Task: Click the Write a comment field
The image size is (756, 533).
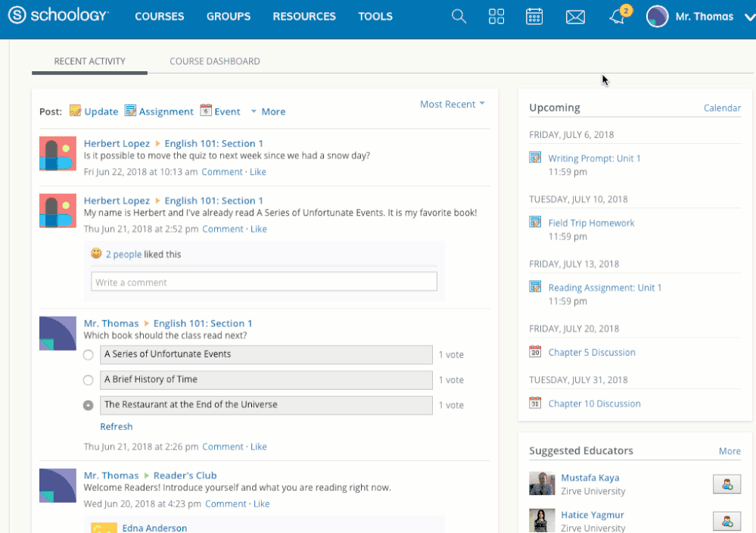Action: click(x=264, y=282)
